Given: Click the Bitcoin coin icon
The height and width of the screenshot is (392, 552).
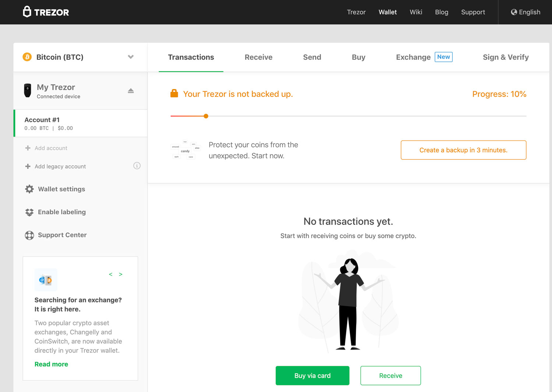Looking at the screenshot, I should (27, 57).
